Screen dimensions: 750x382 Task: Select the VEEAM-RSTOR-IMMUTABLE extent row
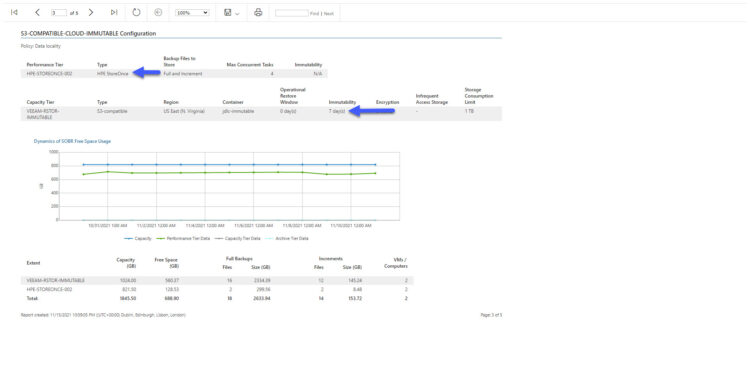(x=217, y=280)
